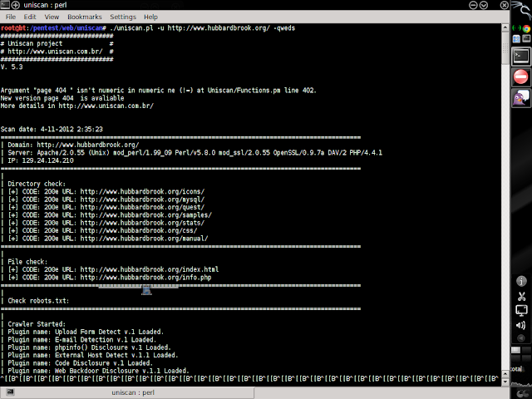Click the index.html URL under File check
The width and height of the screenshot is (532, 399).
pyautogui.click(x=150, y=269)
